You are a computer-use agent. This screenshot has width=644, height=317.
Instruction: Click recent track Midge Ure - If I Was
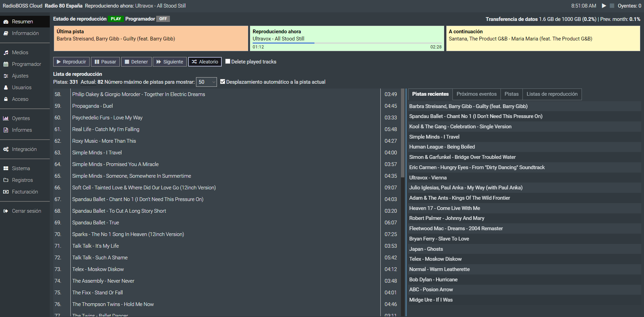pos(524,300)
